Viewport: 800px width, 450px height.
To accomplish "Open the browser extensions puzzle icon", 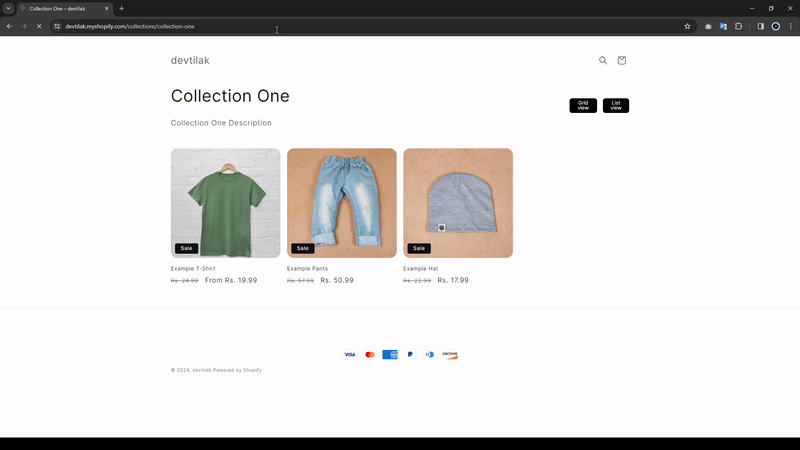I will click(739, 26).
